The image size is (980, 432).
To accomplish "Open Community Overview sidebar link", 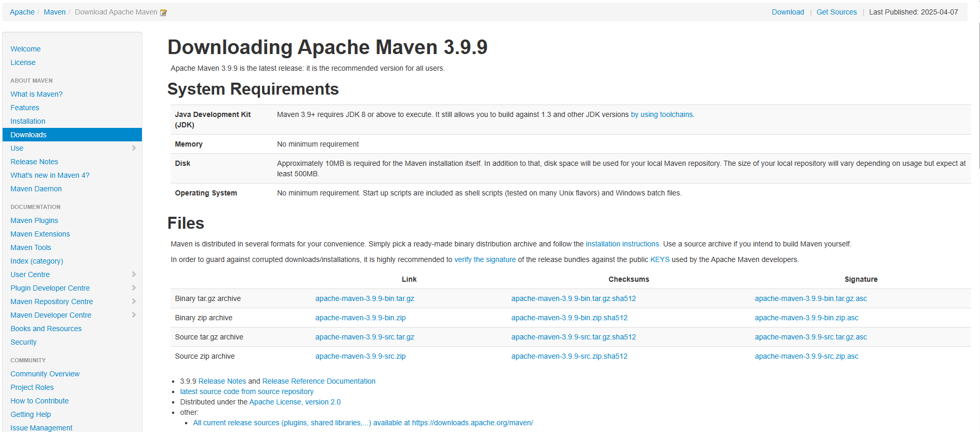I will (x=45, y=374).
